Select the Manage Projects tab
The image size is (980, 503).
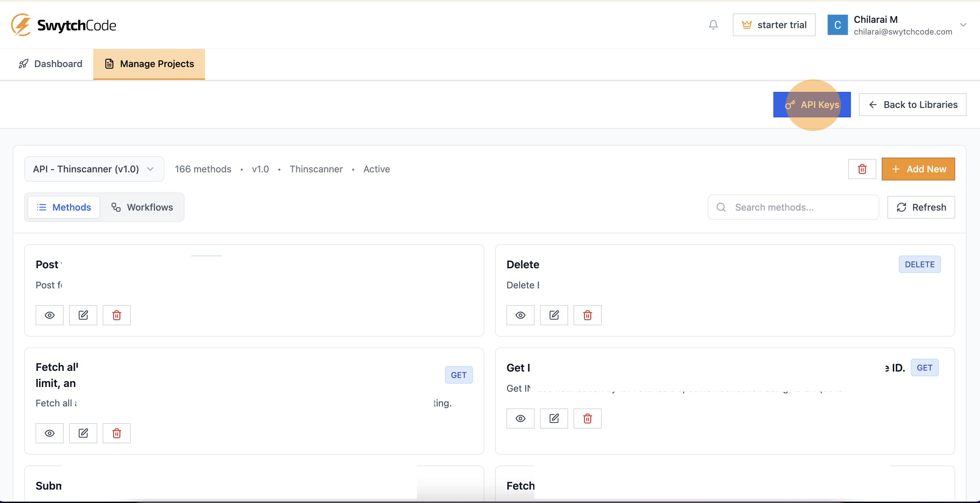(x=149, y=63)
